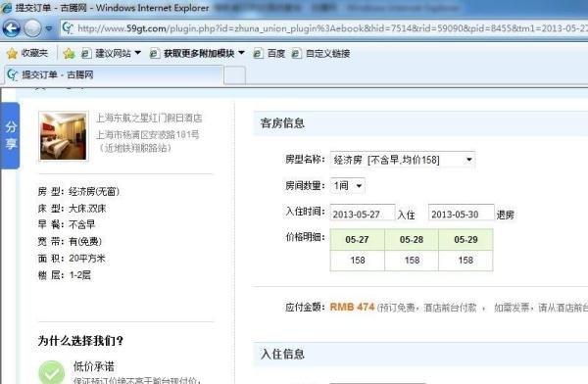Click the 05-28 price table header

click(412, 240)
